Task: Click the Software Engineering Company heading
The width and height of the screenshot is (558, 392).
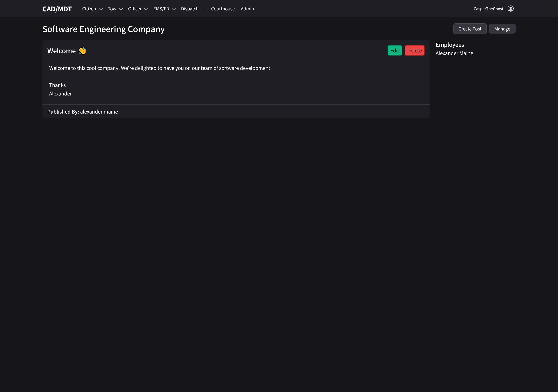Action: click(103, 29)
